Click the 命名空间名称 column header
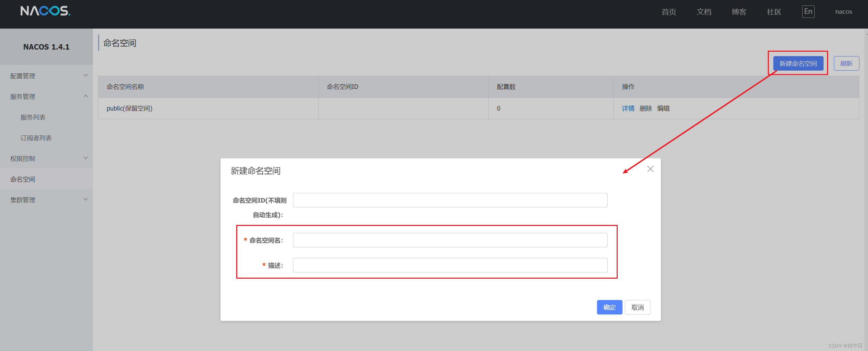 coord(208,87)
